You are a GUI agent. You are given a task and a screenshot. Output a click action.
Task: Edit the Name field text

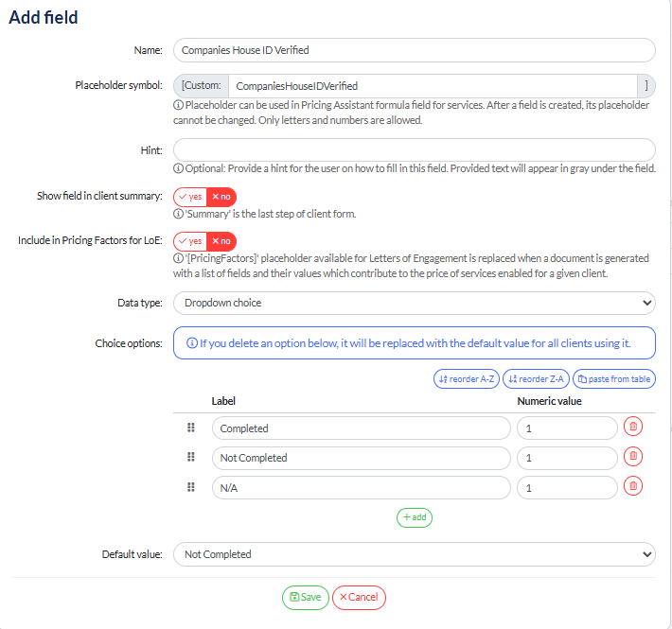pos(415,50)
